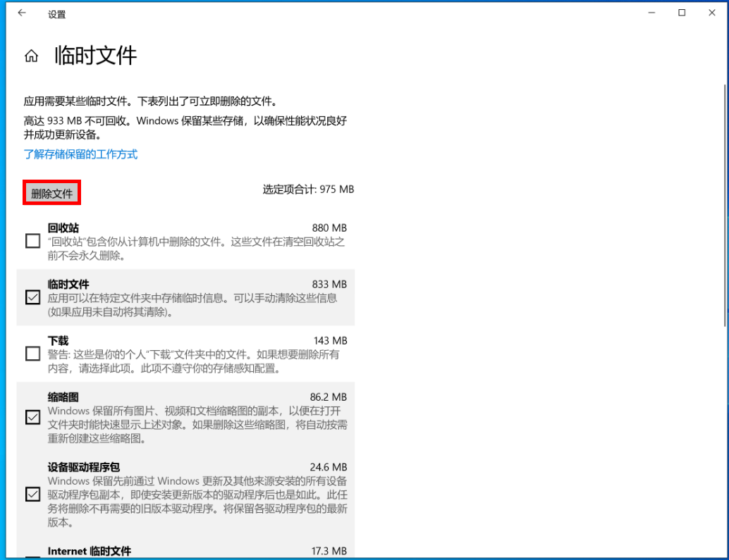Uncheck the 临时文件 833 MB checkbox
The width and height of the screenshot is (729, 560).
(32, 298)
